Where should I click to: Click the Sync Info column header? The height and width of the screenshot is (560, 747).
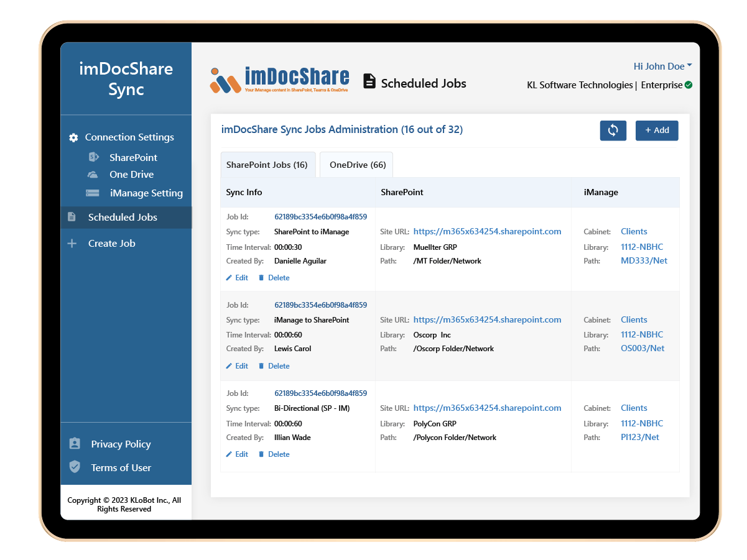244,192
